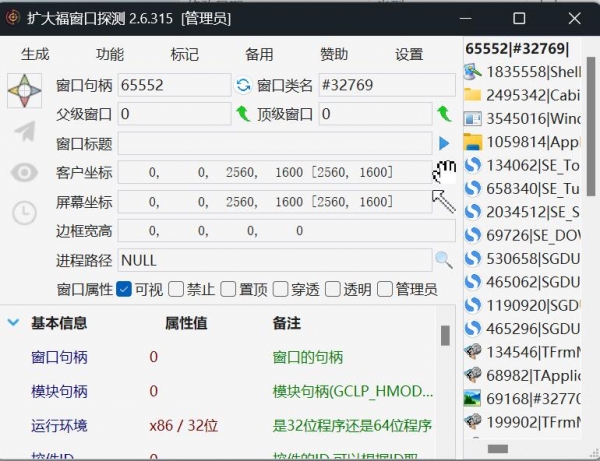Collapse the 基本信息 section chevron

pyautogui.click(x=13, y=322)
